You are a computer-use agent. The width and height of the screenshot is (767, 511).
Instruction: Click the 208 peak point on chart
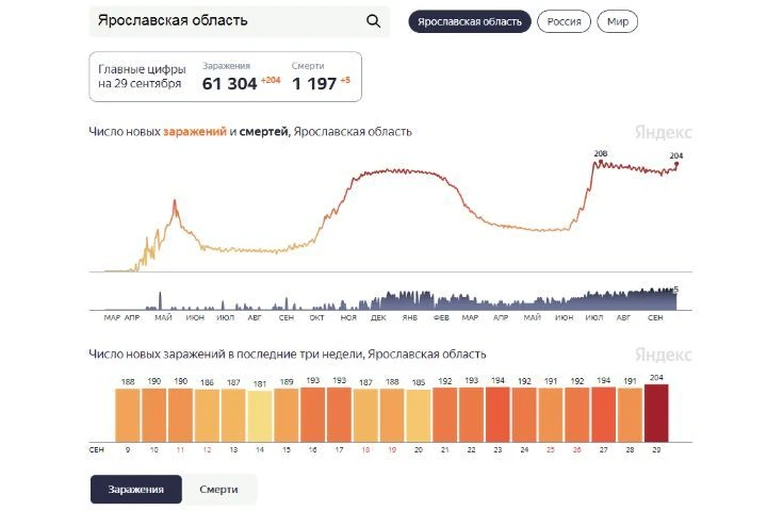(597, 162)
